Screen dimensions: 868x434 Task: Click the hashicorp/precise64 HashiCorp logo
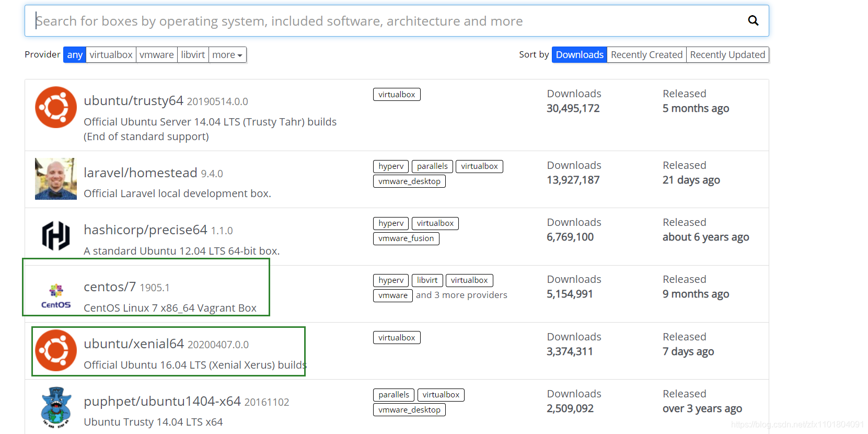[x=56, y=236]
